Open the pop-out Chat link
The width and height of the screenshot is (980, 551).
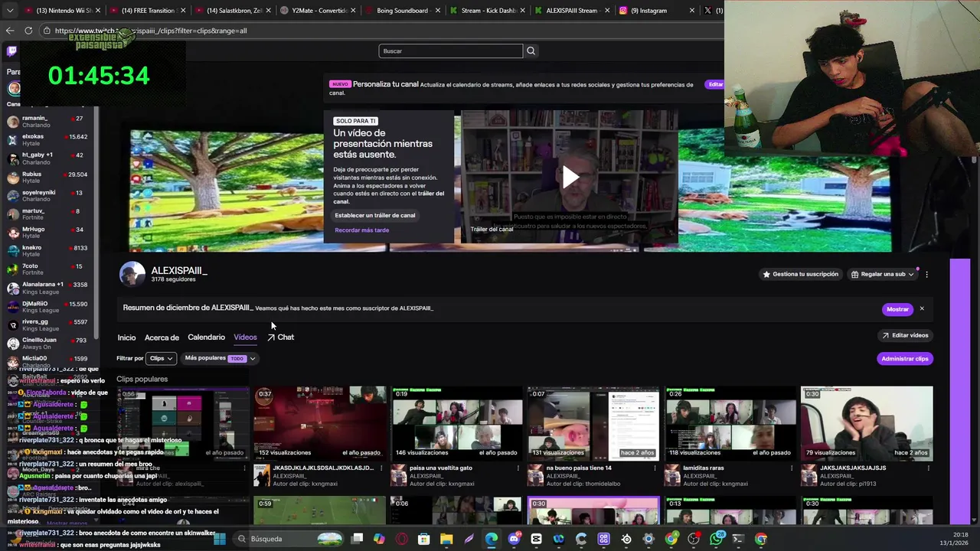pyautogui.click(x=280, y=337)
